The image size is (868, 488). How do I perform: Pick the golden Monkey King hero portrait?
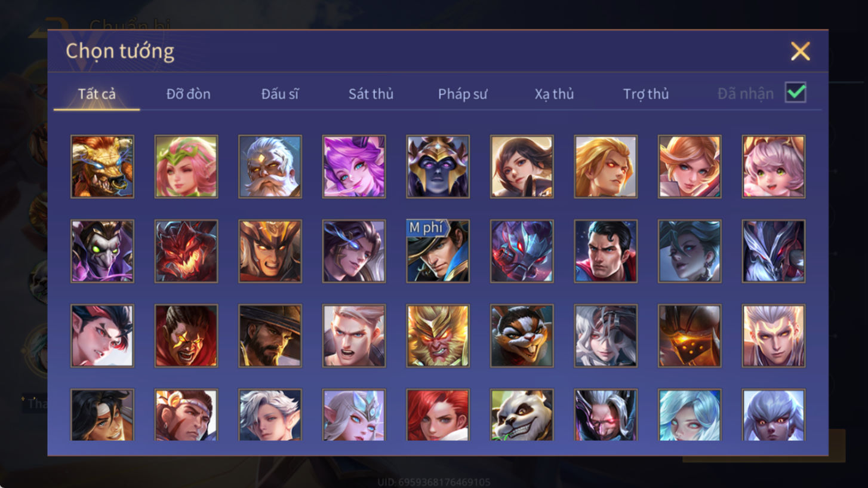click(438, 336)
